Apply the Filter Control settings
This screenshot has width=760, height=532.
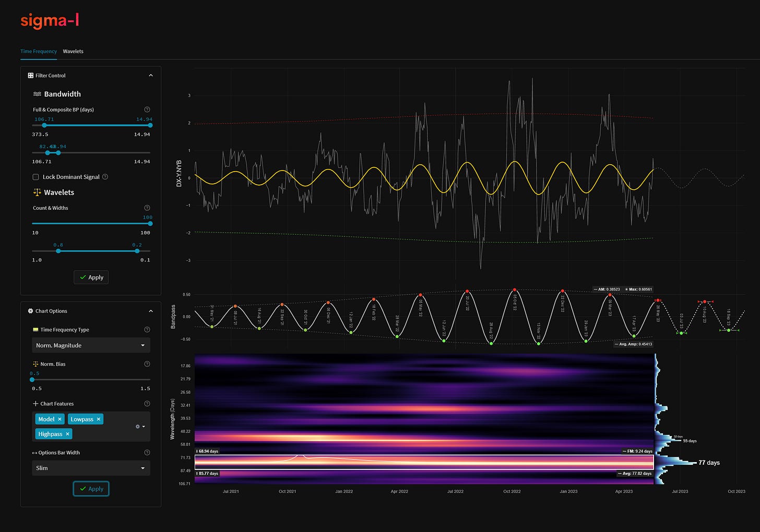click(91, 277)
